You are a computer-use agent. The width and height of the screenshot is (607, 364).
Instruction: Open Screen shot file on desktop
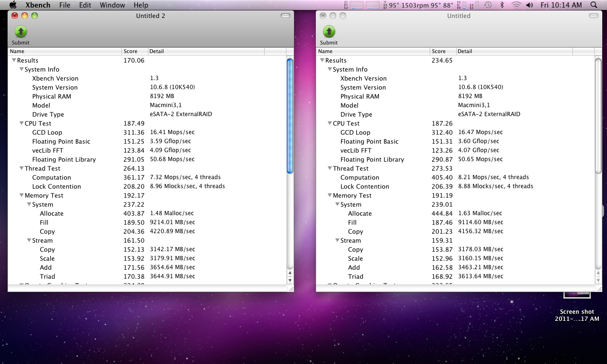coord(577,303)
